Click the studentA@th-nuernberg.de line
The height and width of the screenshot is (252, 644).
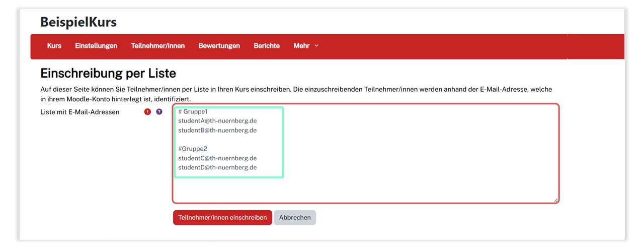(217, 121)
